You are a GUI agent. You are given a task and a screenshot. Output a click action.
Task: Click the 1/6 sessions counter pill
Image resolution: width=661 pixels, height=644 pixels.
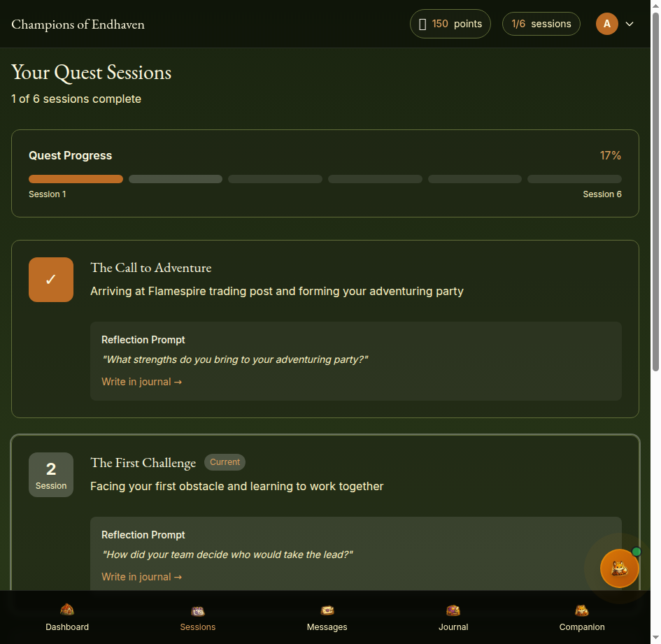(x=541, y=24)
